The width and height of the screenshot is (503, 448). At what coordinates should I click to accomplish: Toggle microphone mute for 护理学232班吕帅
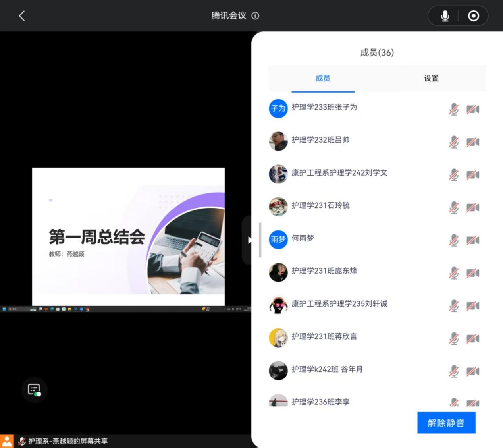454,142
